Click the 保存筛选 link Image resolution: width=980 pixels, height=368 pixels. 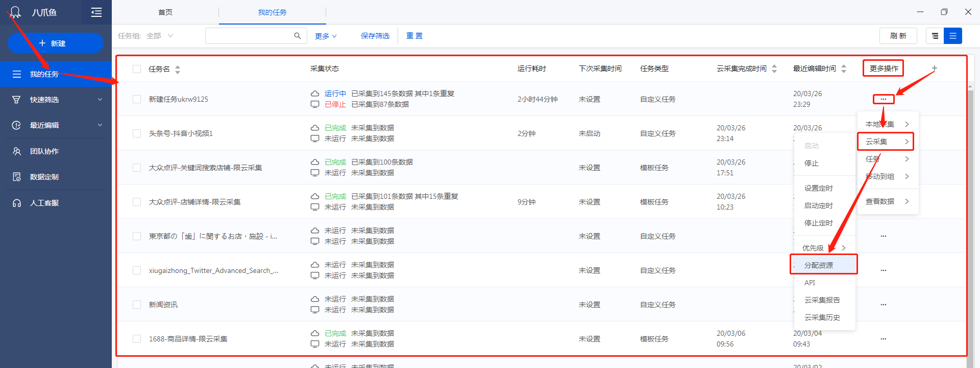click(375, 36)
